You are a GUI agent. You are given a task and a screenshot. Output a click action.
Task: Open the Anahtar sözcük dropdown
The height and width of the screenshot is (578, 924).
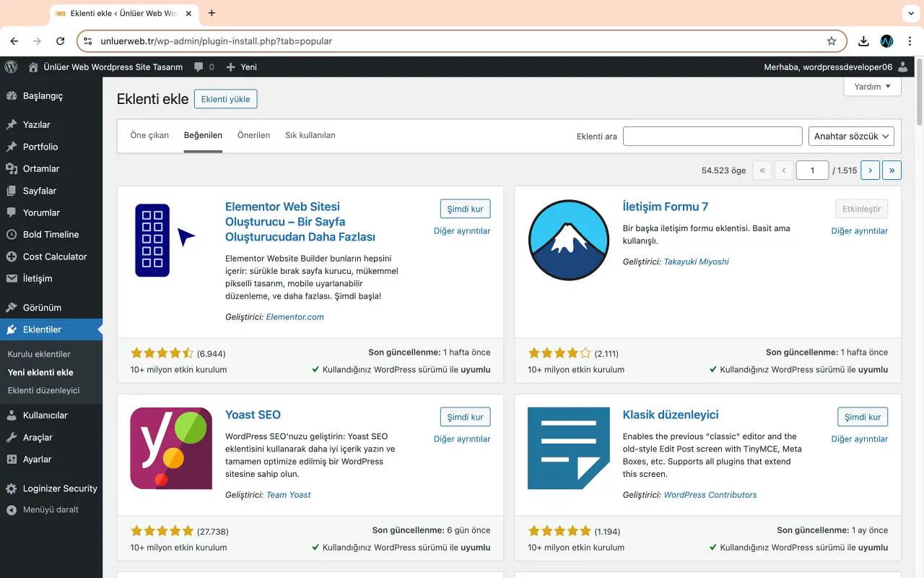click(x=851, y=136)
